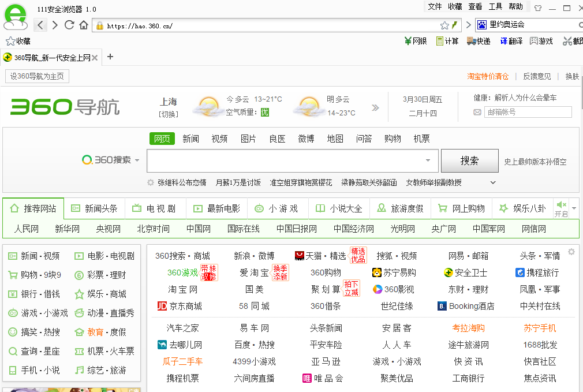Click the green lightning icon in address bar
The image size is (583, 392).
coord(454,25)
